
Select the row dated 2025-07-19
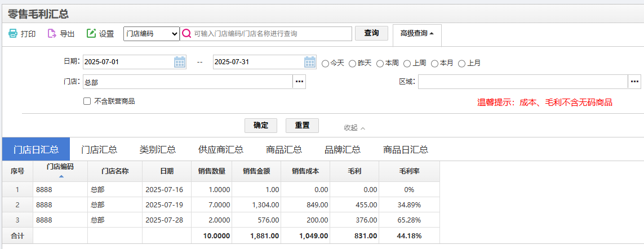(x=221, y=204)
